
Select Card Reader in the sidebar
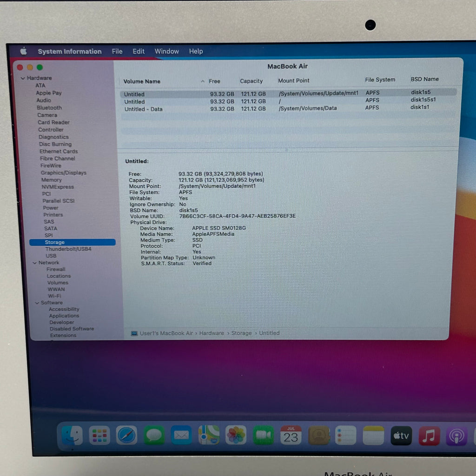coord(54,122)
